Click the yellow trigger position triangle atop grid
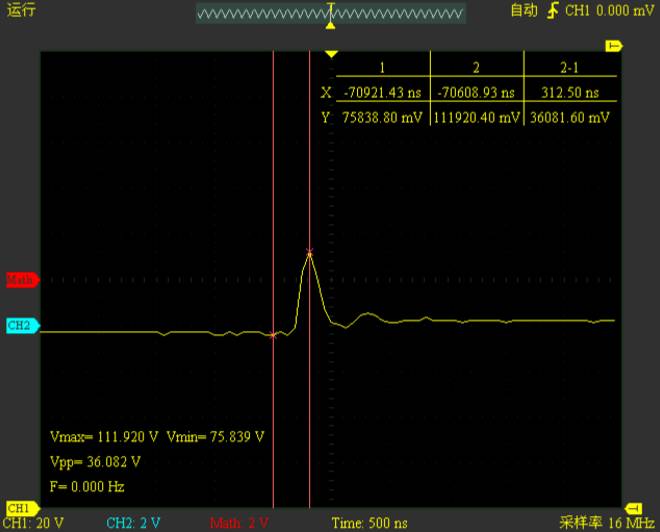 [332, 54]
